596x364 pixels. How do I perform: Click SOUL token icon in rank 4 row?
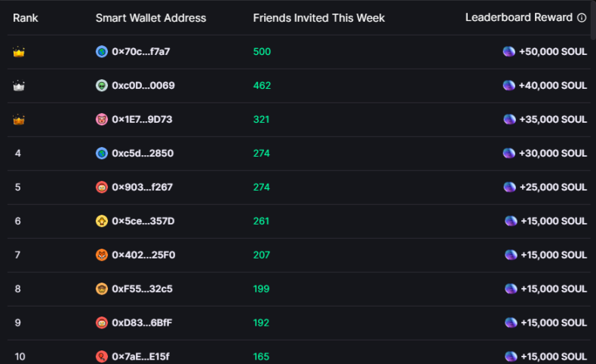tap(509, 154)
